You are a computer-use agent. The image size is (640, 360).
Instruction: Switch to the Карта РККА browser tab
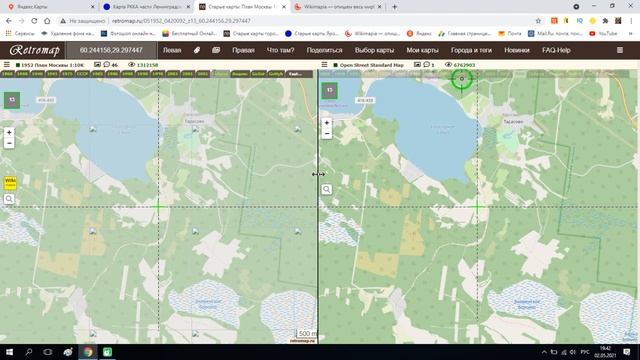(147, 7)
